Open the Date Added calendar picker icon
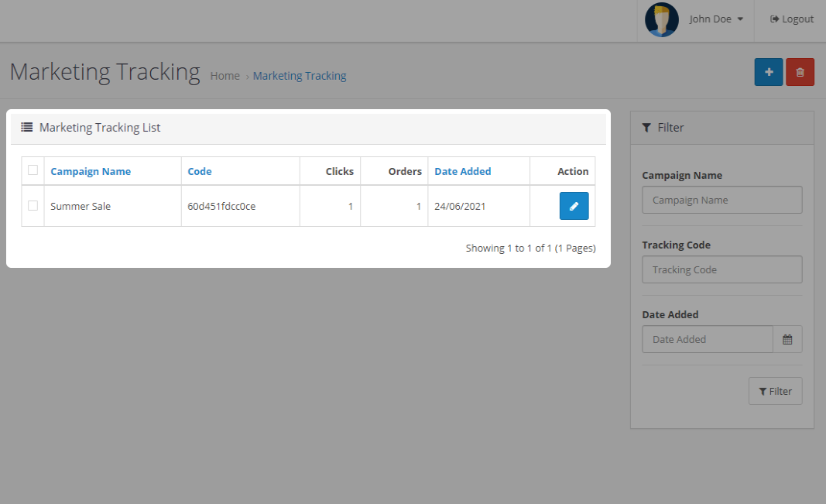The width and height of the screenshot is (826, 504). [787, 339]
